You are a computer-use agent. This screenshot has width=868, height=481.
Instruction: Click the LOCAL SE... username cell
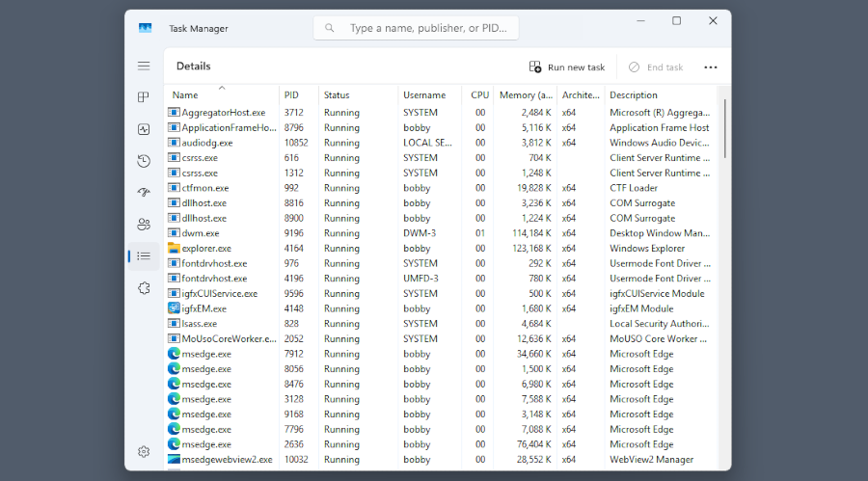point(427,143)
